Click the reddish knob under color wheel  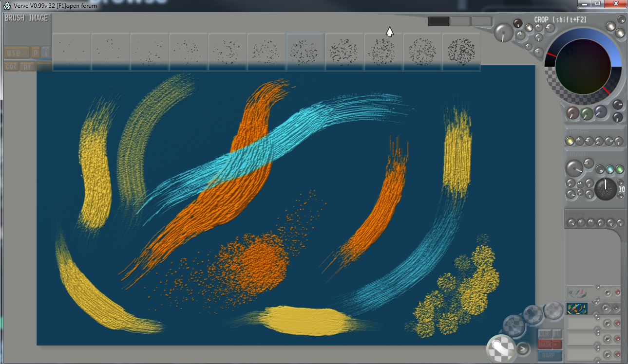tap(573, 113)
